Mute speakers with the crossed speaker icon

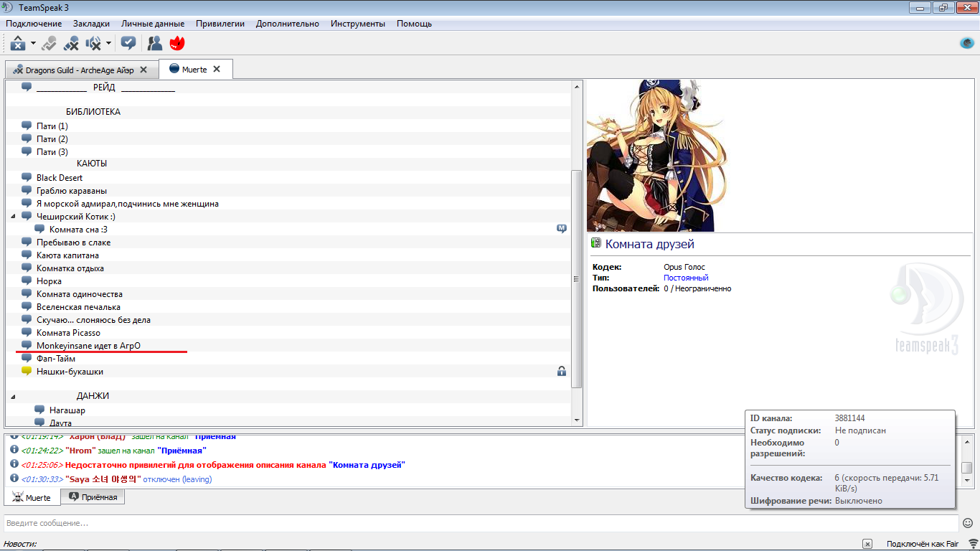tap(93, 44)
